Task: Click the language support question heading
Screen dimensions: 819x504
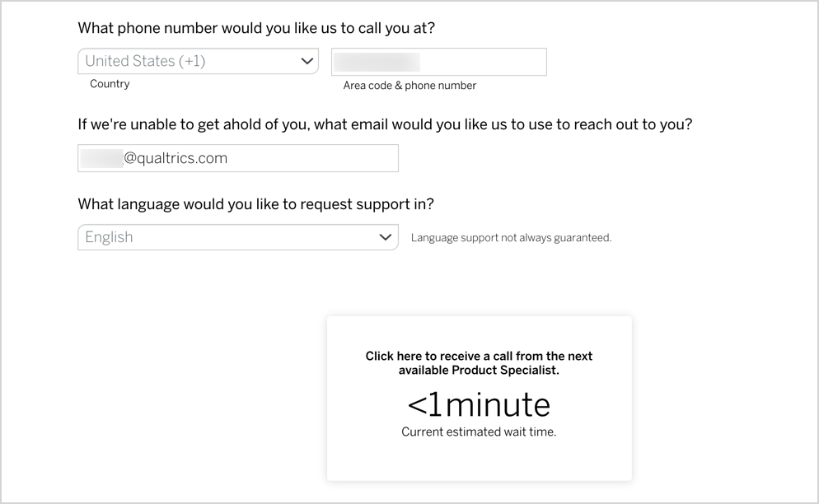Action: [x=255, y=203]
